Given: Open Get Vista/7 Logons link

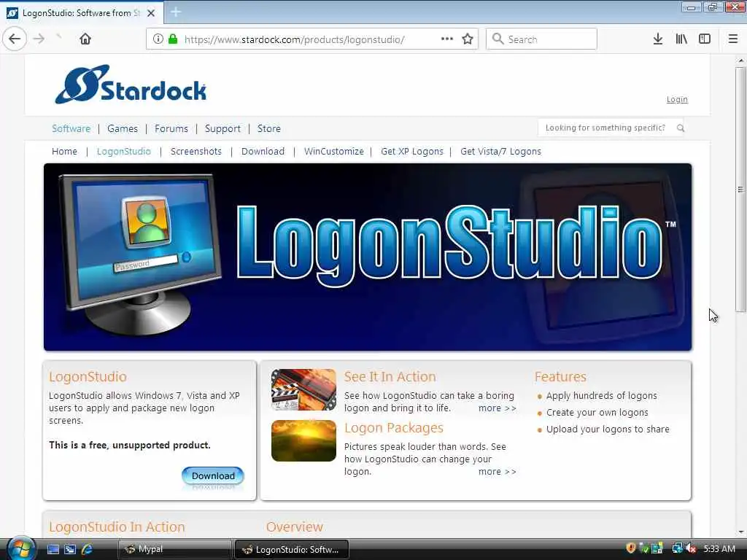Looking at the screenshot, I should [500, 152].
